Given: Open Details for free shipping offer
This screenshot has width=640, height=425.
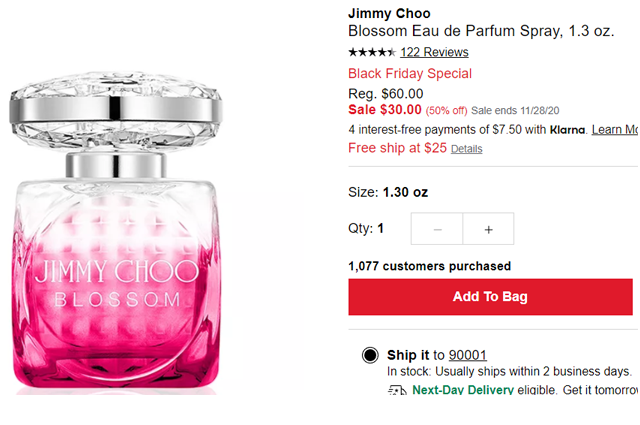Looking at the screenshot, I should (x=466, y=149).
